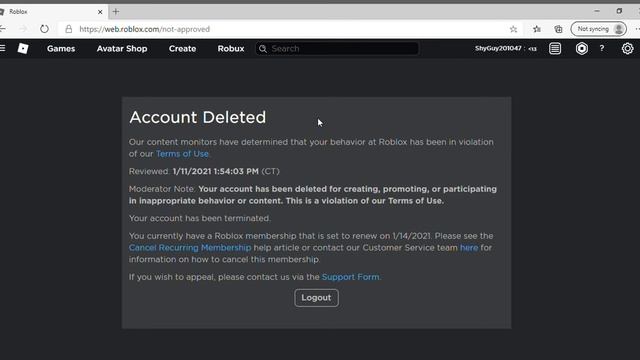640x360 pixels.
Task: Open the browser collections icon
Action: (558, 29)
